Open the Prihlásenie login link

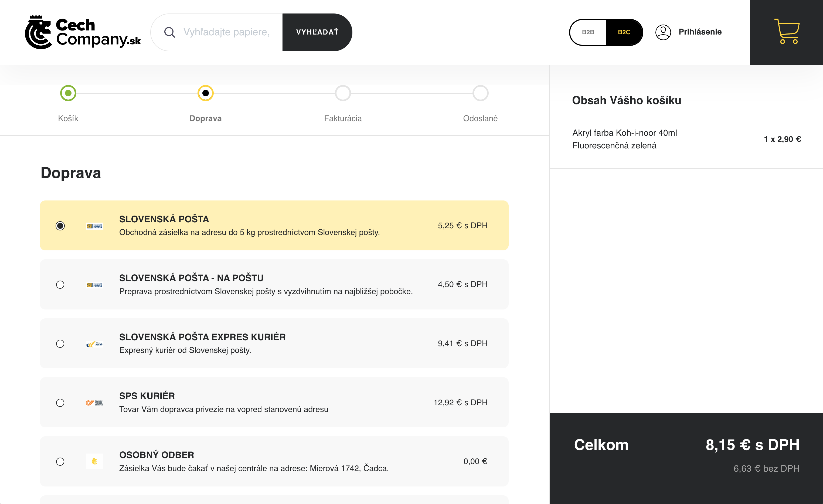coord(700,32)
